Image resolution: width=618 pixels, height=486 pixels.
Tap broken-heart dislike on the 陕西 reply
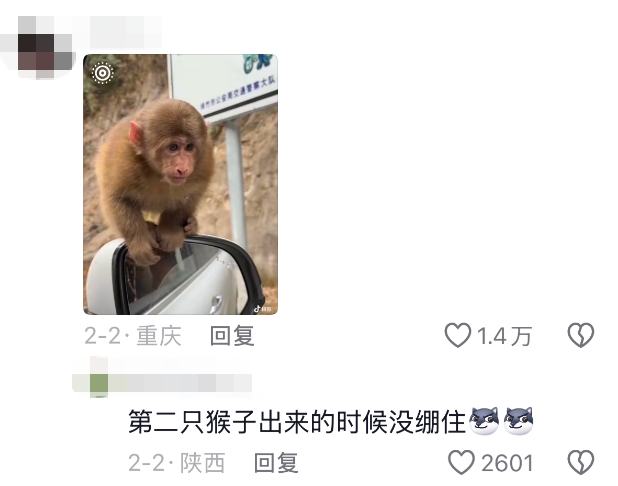pos(581,462)
